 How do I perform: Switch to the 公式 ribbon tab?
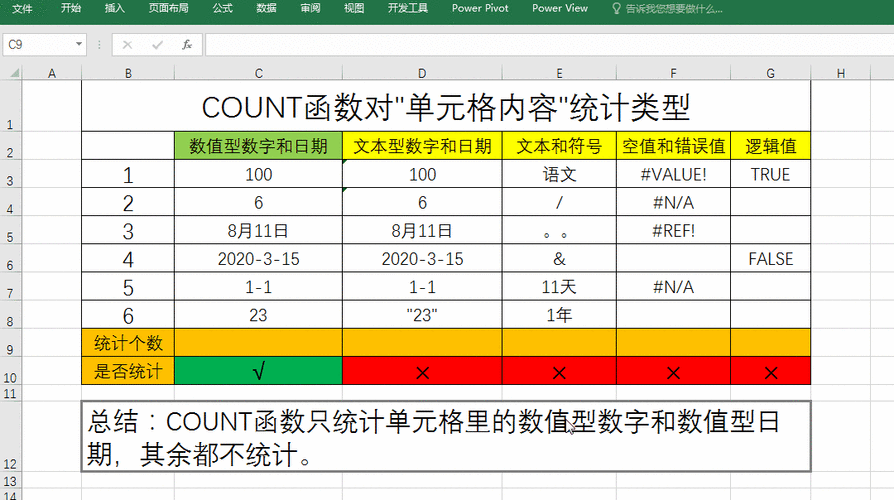click(x=223, y=9)
